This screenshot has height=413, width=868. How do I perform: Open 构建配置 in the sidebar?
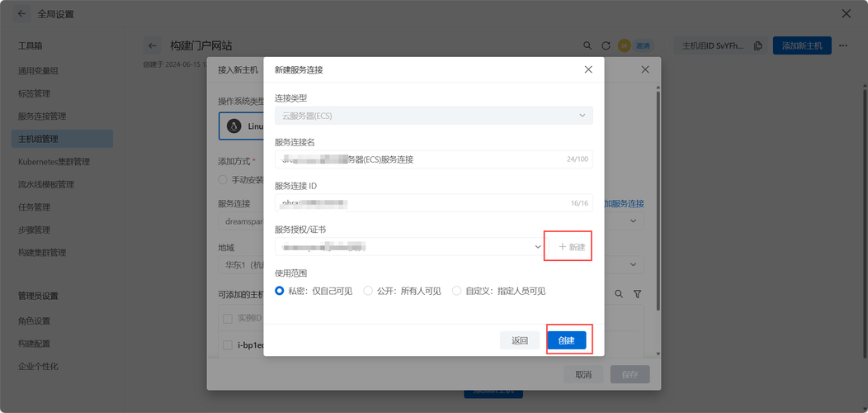[35, 344]
